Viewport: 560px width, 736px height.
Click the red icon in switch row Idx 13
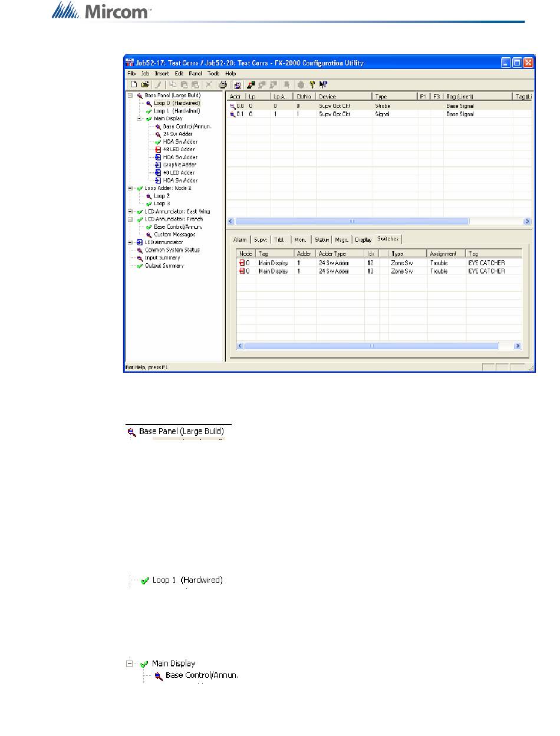(x=242, y=271)
